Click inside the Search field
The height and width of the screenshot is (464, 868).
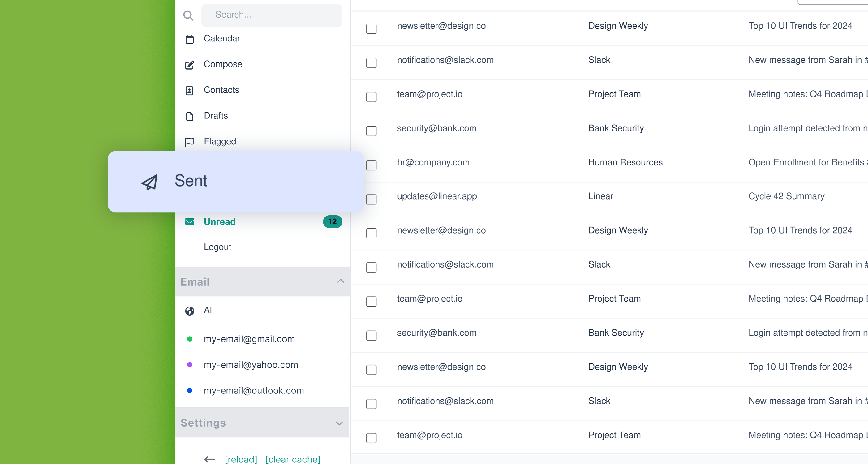272,15
